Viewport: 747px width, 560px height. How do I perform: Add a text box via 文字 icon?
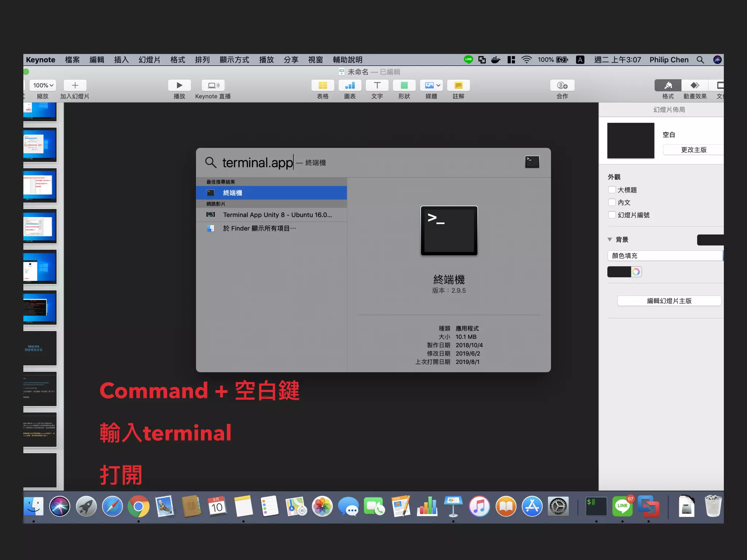[x=377, y=85]
